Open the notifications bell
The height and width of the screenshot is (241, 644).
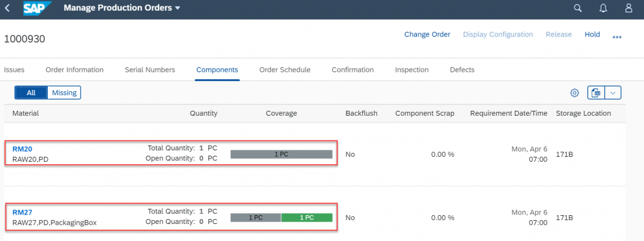pos(603,8)
